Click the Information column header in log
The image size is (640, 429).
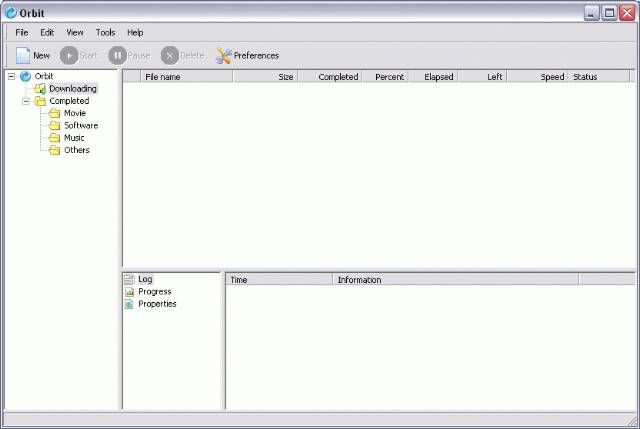(359, 280)
